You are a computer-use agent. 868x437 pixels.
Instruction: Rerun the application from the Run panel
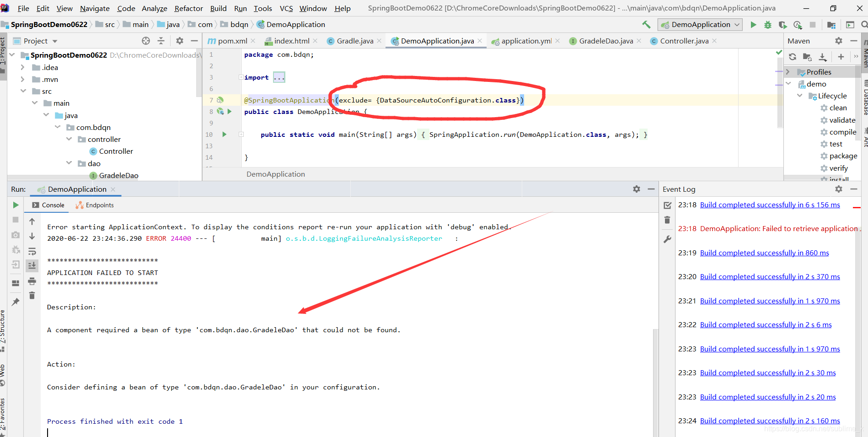tap(15, 205)
